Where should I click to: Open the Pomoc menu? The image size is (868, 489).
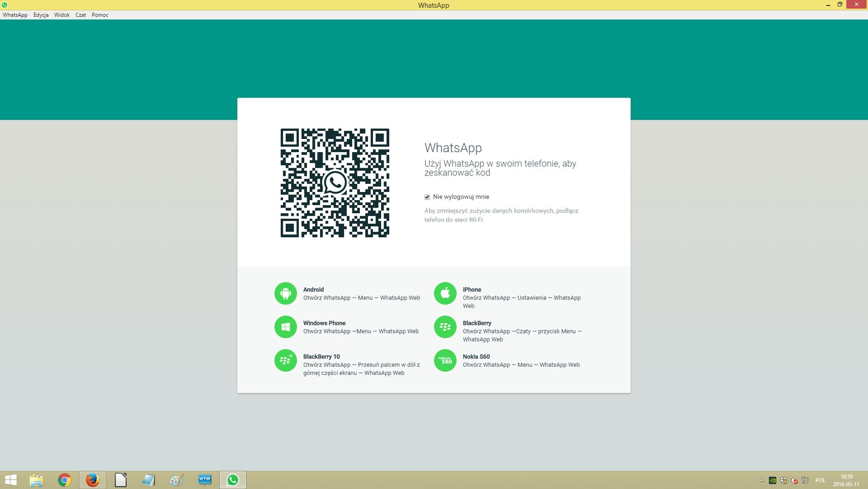point(100,15)
